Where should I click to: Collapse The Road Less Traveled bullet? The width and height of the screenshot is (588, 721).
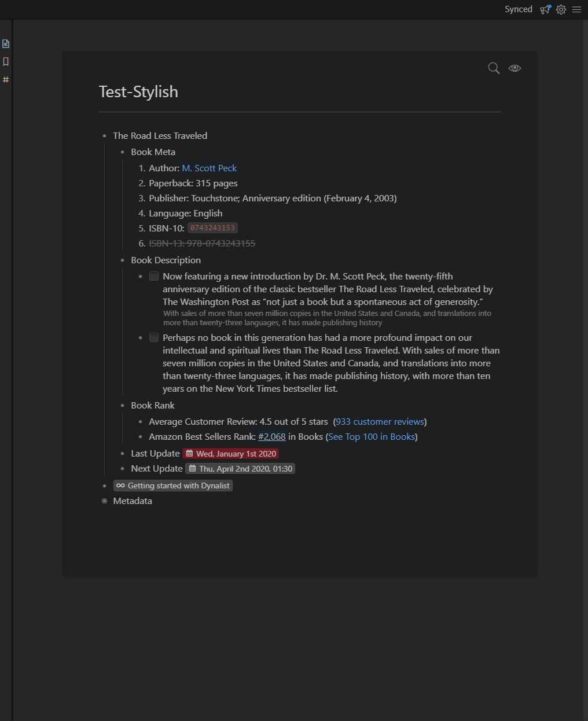click(105, 136)
